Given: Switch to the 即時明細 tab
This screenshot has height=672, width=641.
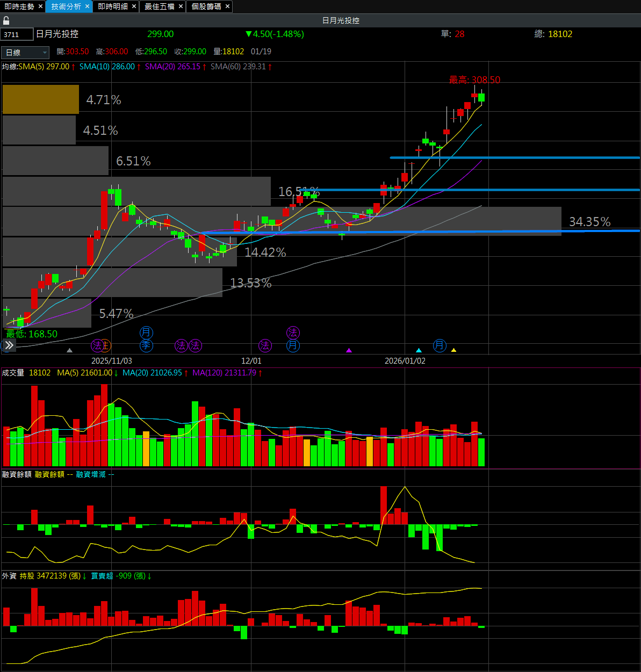Looking at the screenshot, I should click(113, 6).
